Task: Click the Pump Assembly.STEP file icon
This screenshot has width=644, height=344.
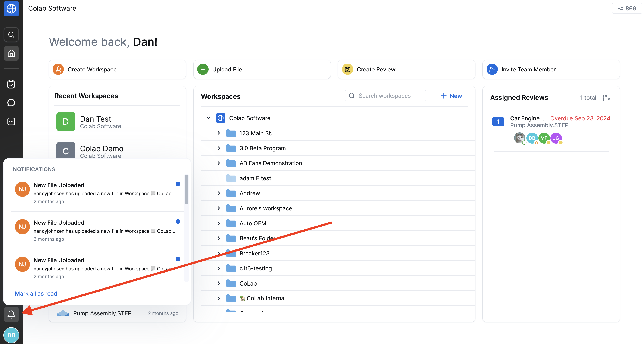Action: [x=63, y=313]
